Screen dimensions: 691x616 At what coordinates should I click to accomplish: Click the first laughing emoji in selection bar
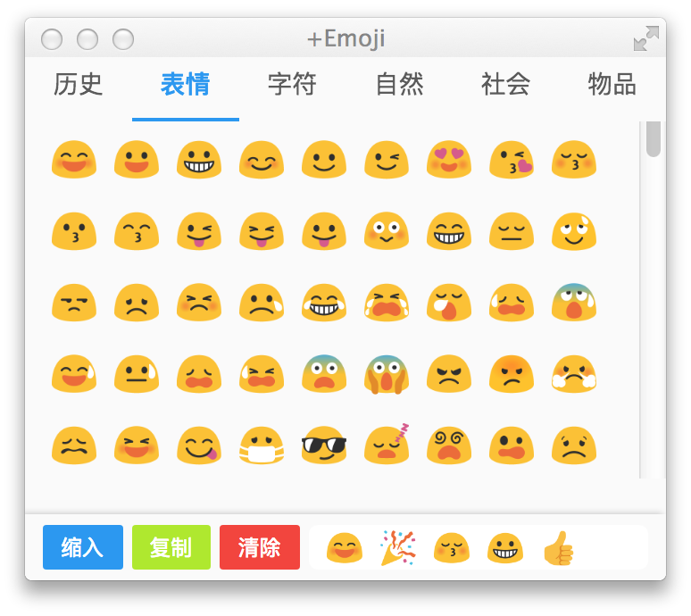[345, 548]
